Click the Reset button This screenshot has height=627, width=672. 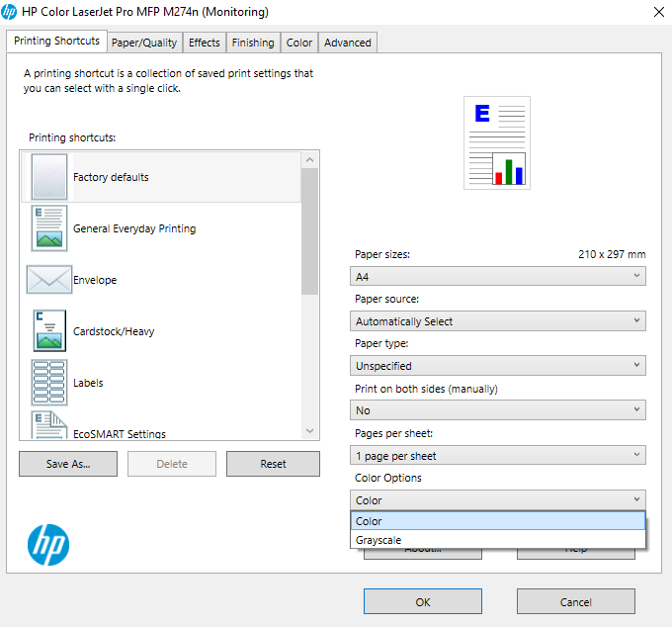click(x=273, y=464)
